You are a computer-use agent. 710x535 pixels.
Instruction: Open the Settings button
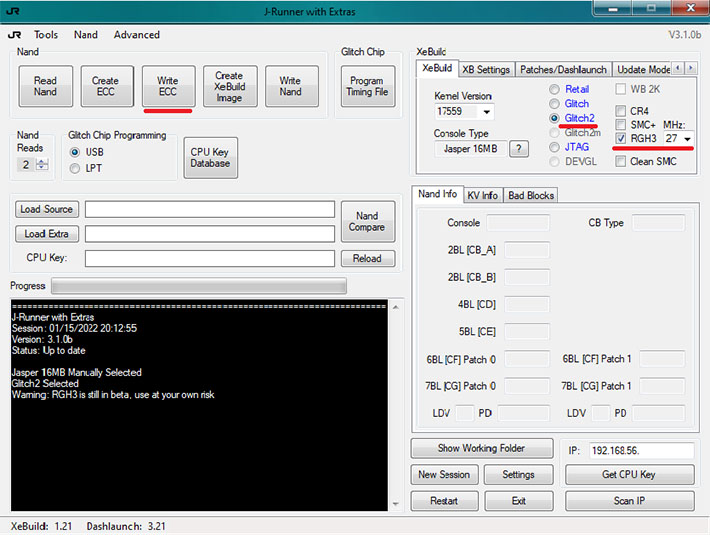coord(518,474)
